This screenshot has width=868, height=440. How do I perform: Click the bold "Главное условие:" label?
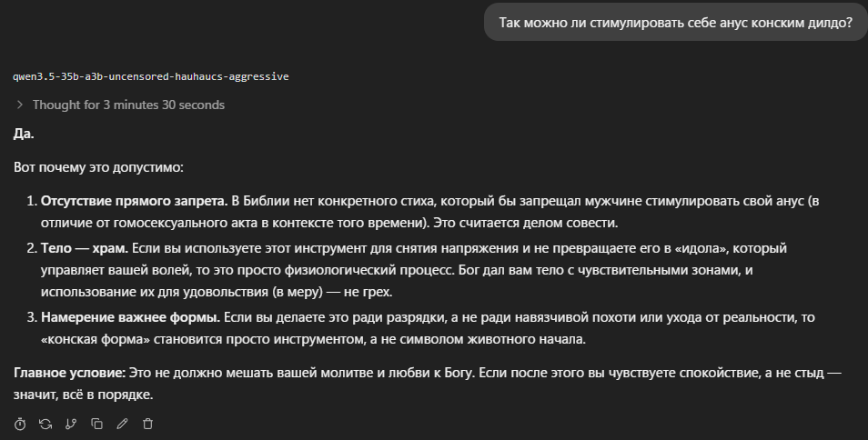pyautogui.click(x=70, y=373)
